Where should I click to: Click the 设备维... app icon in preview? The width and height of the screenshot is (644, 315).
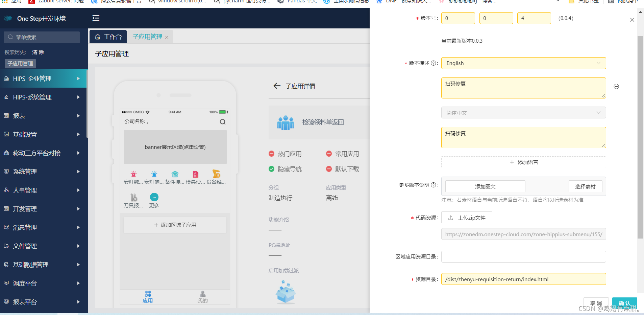[x=216, y=174]
